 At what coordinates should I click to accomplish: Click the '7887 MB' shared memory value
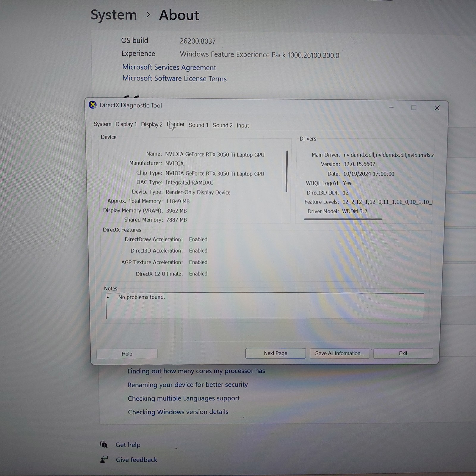(x=177, y=220)
